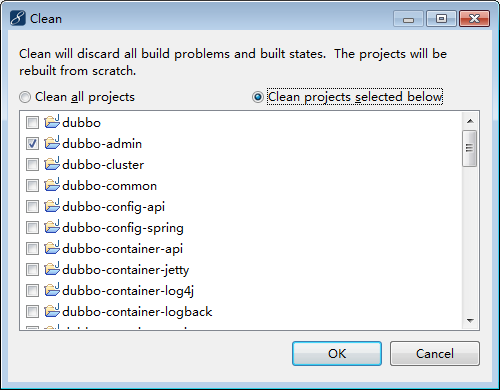
Task: Click the dubbo project folder icon
Action: tap(52, 122)
